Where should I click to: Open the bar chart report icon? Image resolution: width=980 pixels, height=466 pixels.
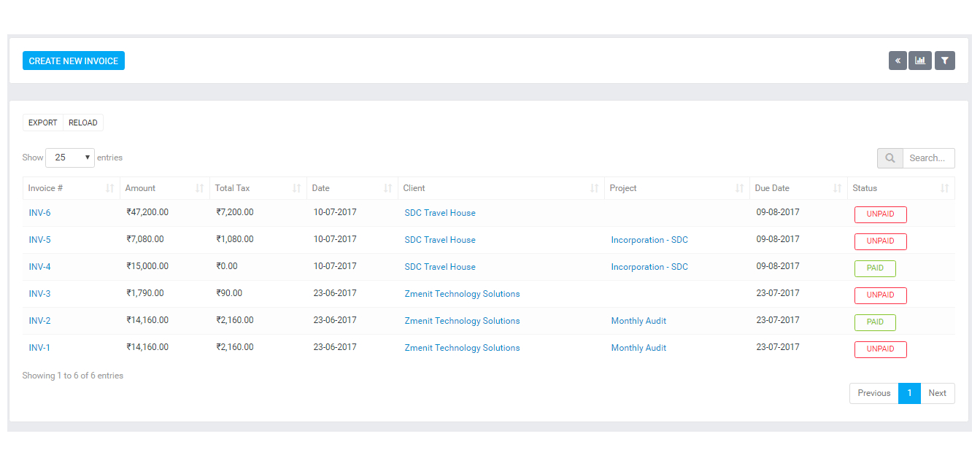[x=920, y=61]
